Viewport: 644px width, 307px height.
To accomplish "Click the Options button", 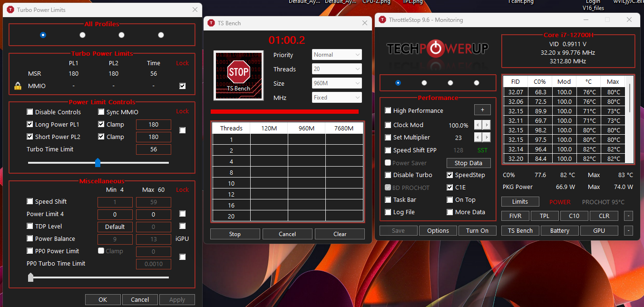I will click(438, 231).
